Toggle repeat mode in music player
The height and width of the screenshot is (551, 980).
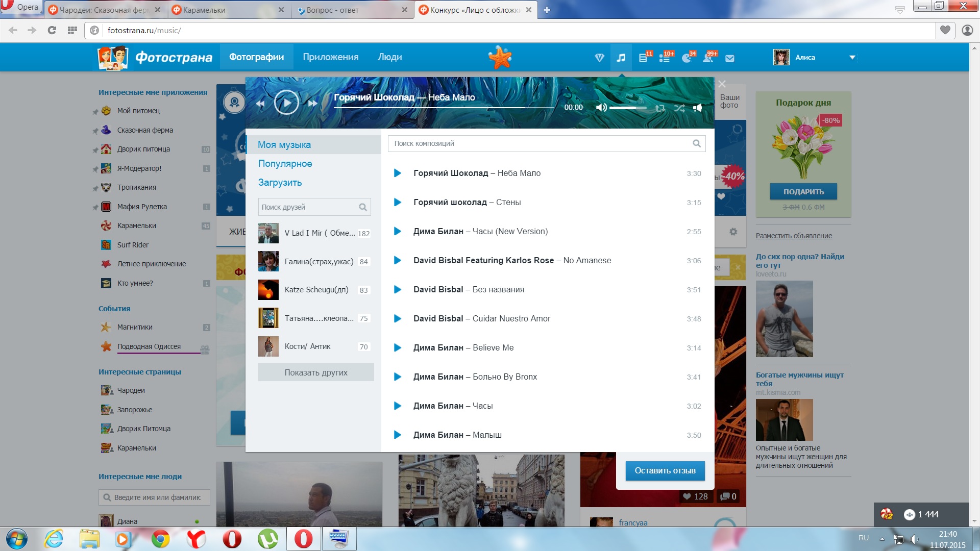coord(660,108)
